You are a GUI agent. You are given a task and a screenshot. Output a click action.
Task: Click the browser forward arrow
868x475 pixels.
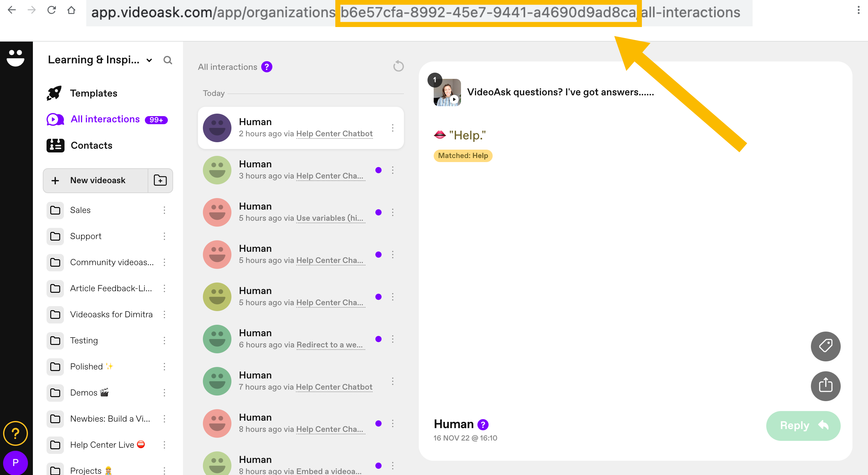(x=31, y=10)
